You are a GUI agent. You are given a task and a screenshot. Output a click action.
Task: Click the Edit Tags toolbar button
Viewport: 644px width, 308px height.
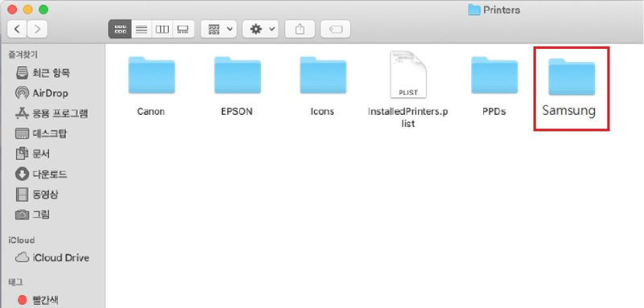336,29
